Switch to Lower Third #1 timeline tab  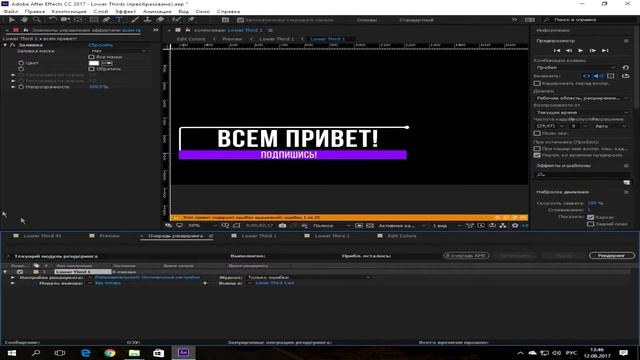point(42,236)
